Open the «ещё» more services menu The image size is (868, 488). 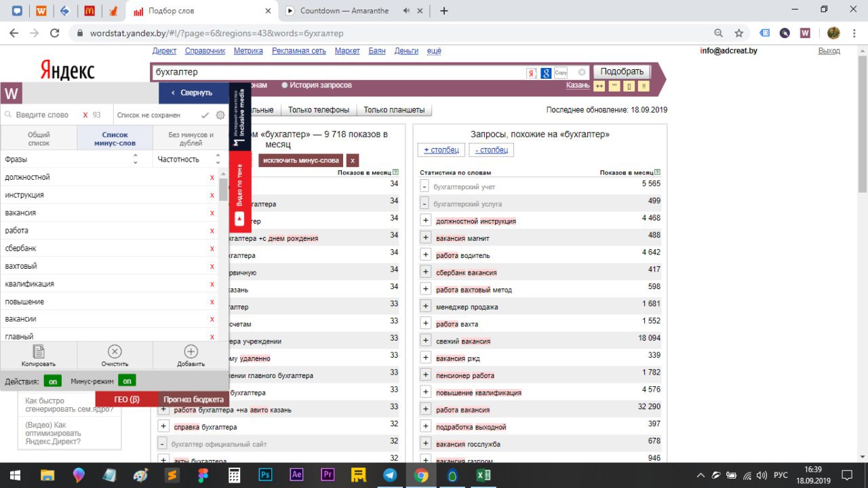[x=434, y=51]
